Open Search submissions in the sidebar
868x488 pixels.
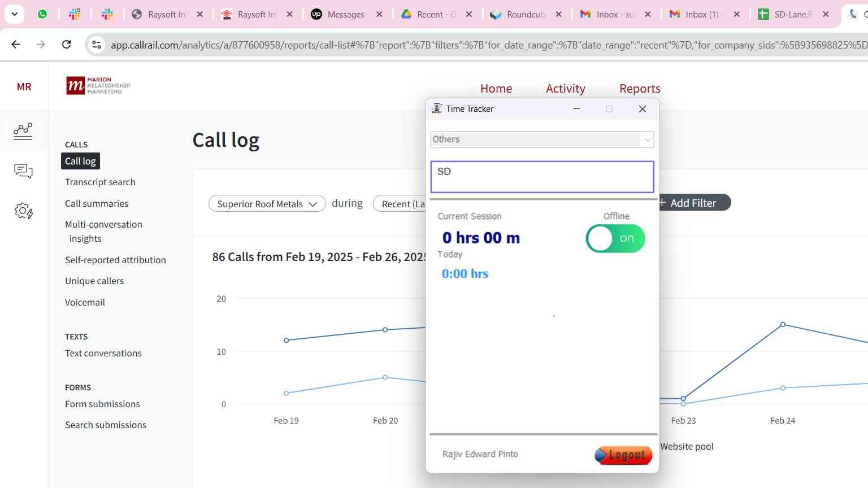click(106, 425)
